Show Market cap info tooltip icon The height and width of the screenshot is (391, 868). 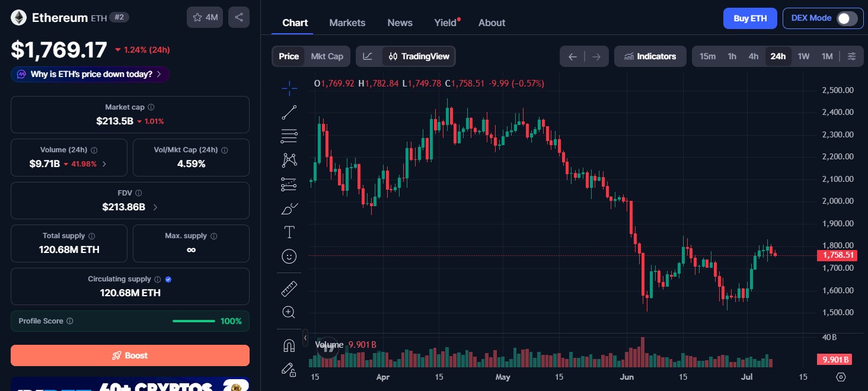(x=151, y=107)
